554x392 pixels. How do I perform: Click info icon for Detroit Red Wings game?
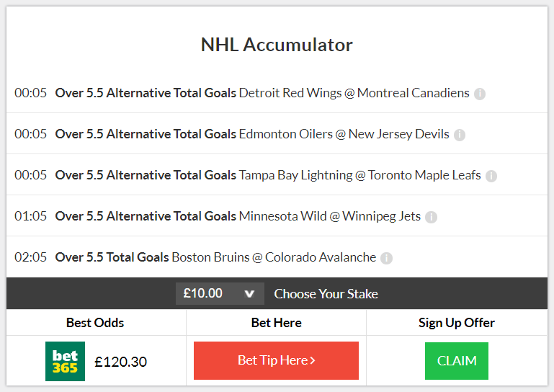480,94
